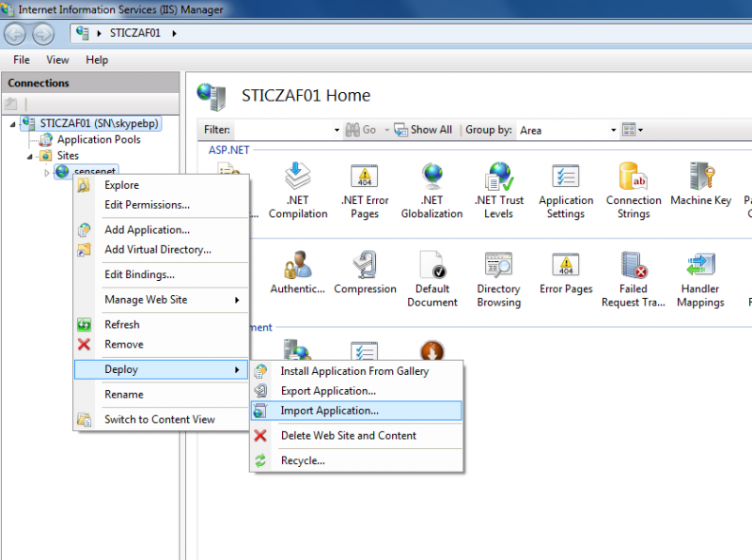Open the .NET Globalization feature

point(431,191)
